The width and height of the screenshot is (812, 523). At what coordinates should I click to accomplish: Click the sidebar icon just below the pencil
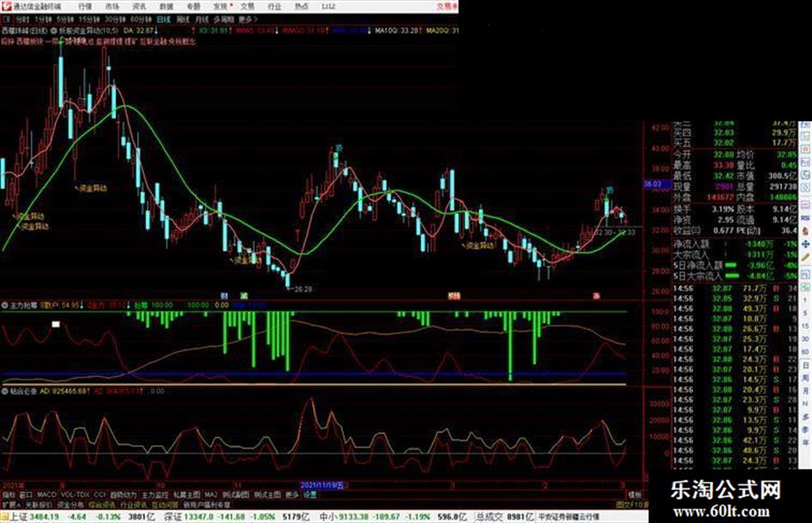point(805,275)
